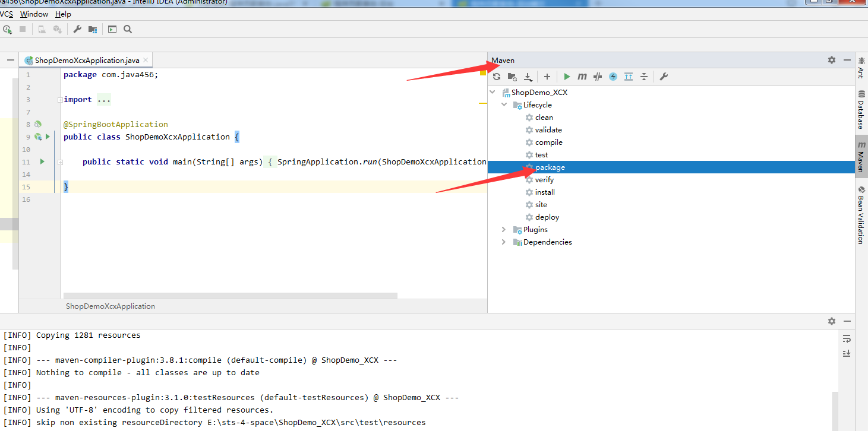The image size is (868, 431).
Task: Reimport all Maven projects
Action: [x=497, y=77]
